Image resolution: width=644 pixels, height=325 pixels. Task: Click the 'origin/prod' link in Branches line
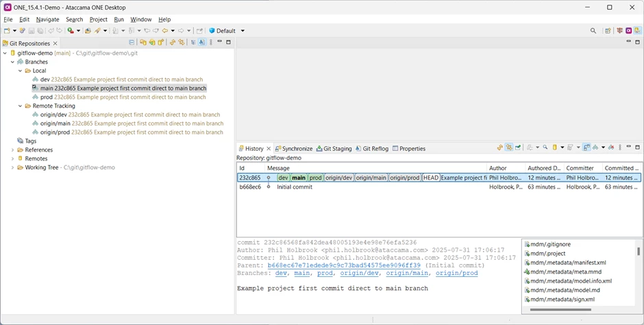(x=457, y=273)
